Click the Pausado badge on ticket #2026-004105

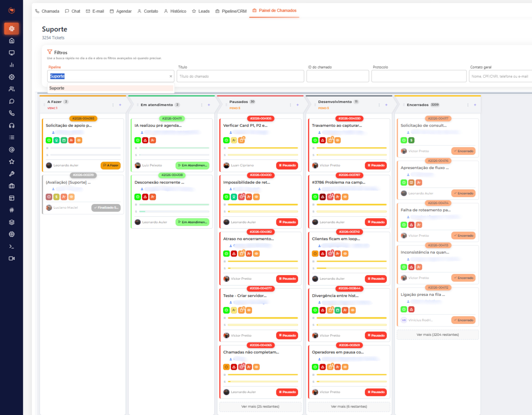(287, 165)
